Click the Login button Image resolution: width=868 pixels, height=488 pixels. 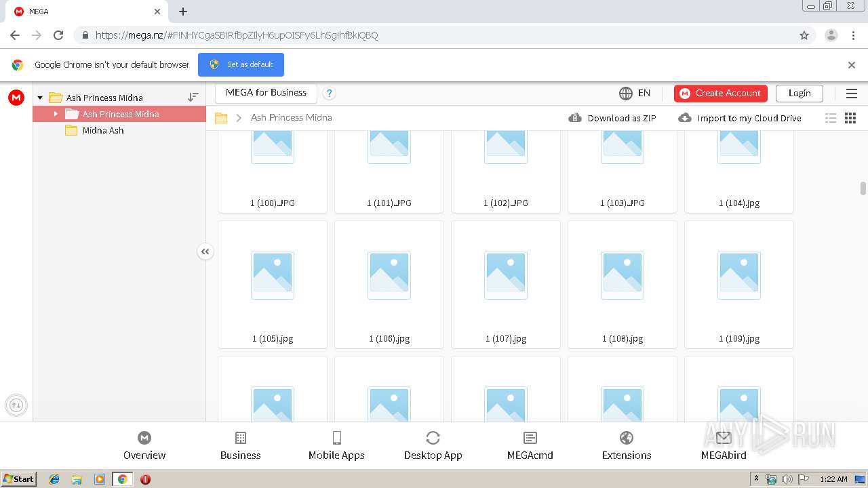point(800,94)
